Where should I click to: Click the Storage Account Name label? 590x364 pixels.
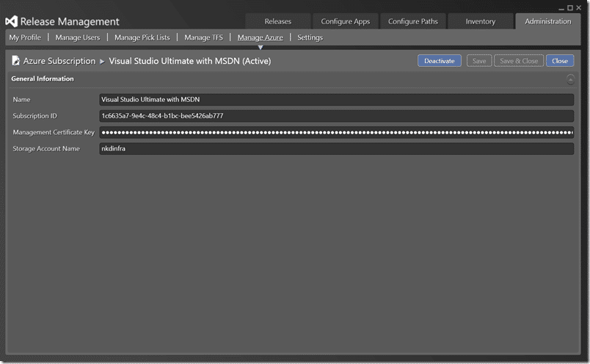(x=46, y=148)
